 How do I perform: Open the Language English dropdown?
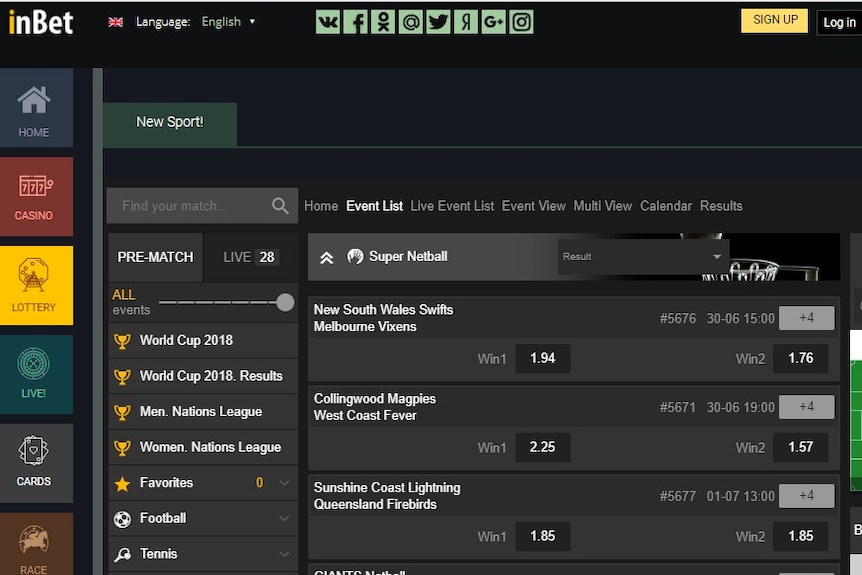click(228, 21)
